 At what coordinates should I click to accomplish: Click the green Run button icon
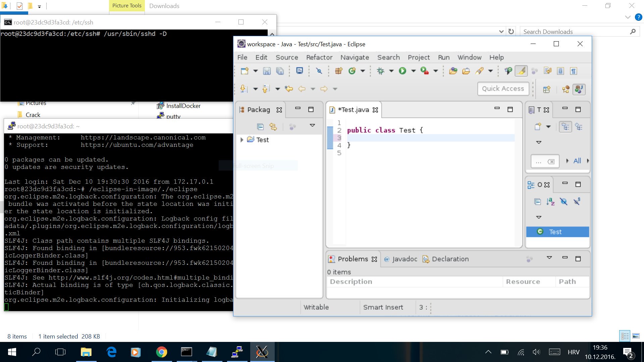coord(402,71)
